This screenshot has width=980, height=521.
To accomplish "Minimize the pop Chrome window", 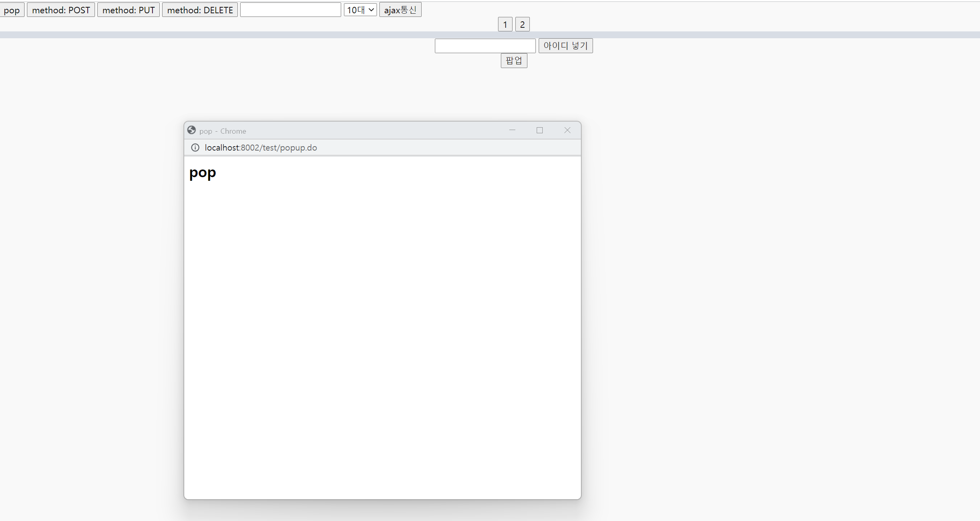I will pyautogui.click(x=512, y=130).
